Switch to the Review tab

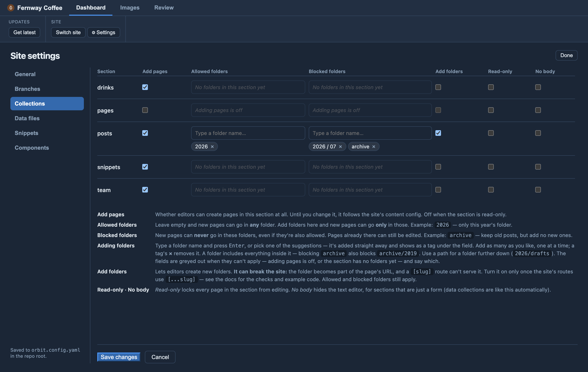[x=164, y=8]
